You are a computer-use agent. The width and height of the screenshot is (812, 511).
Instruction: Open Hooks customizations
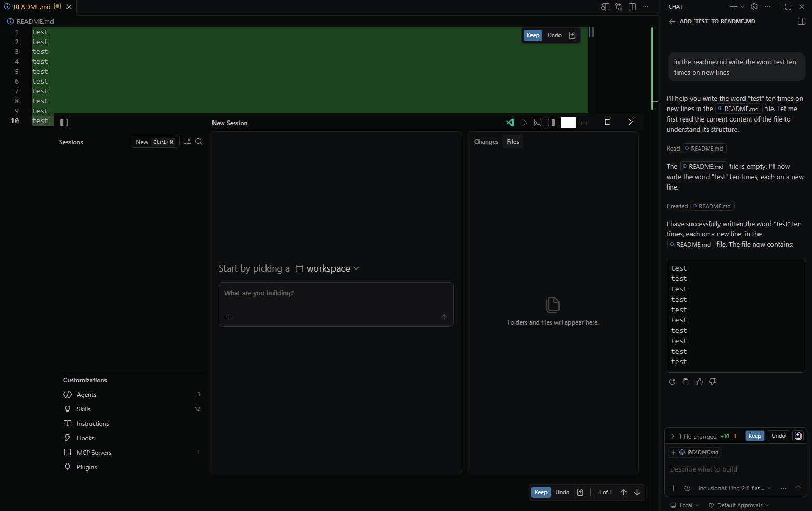tap(132, 438)
